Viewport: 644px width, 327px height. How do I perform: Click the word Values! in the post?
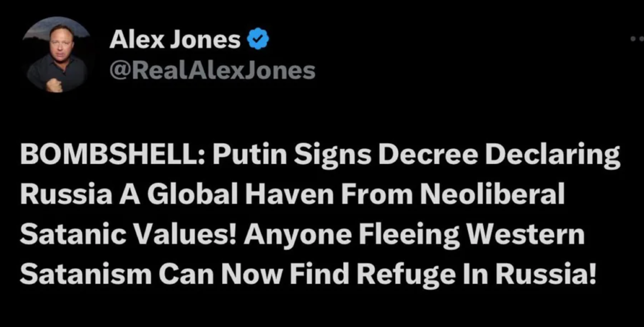[185, 235]
